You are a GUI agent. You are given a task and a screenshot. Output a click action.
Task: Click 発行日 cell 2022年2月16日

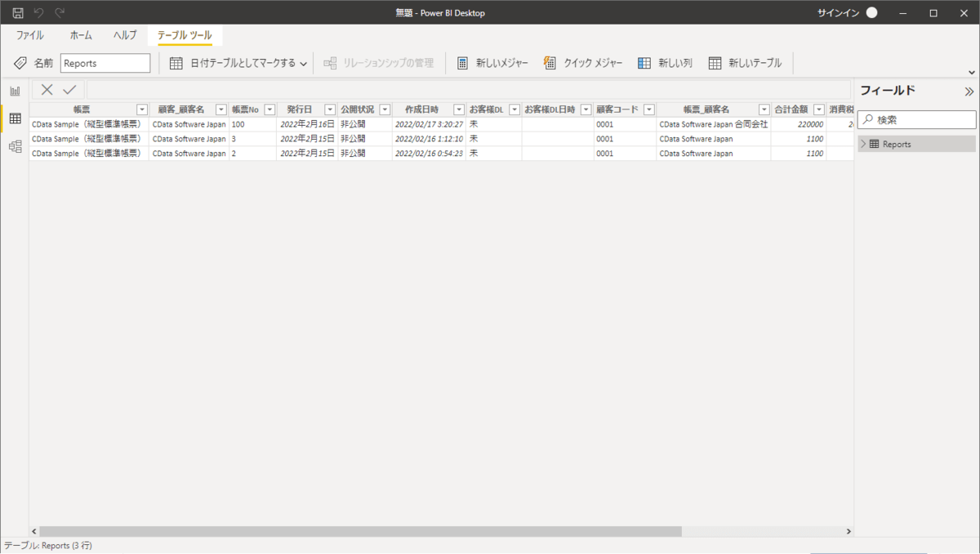point(307,125)
